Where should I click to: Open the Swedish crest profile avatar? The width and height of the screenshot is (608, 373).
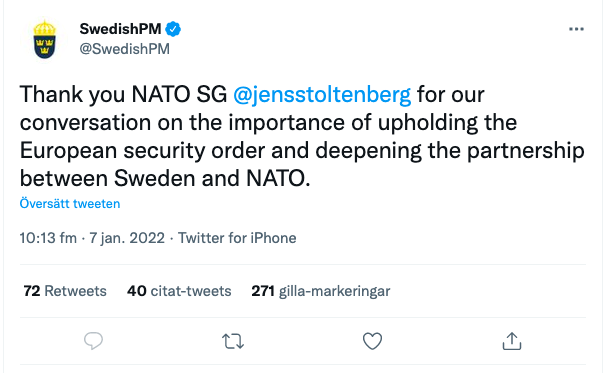coord(45,40)
